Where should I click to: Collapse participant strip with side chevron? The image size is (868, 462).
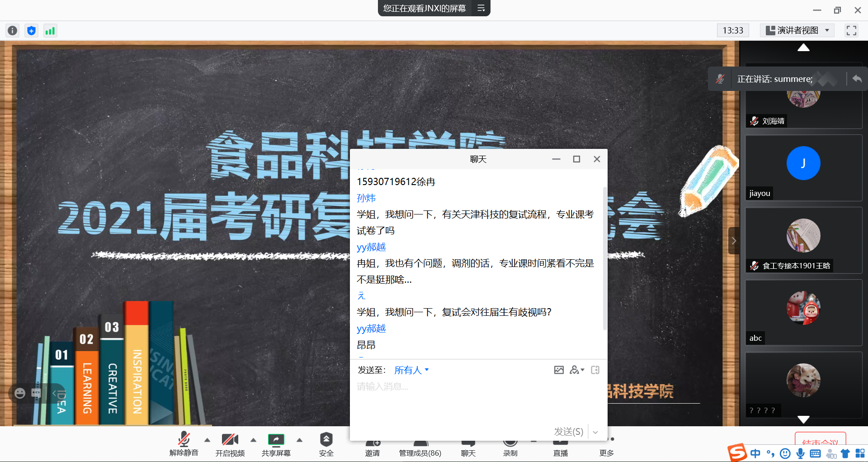point(734,241)
